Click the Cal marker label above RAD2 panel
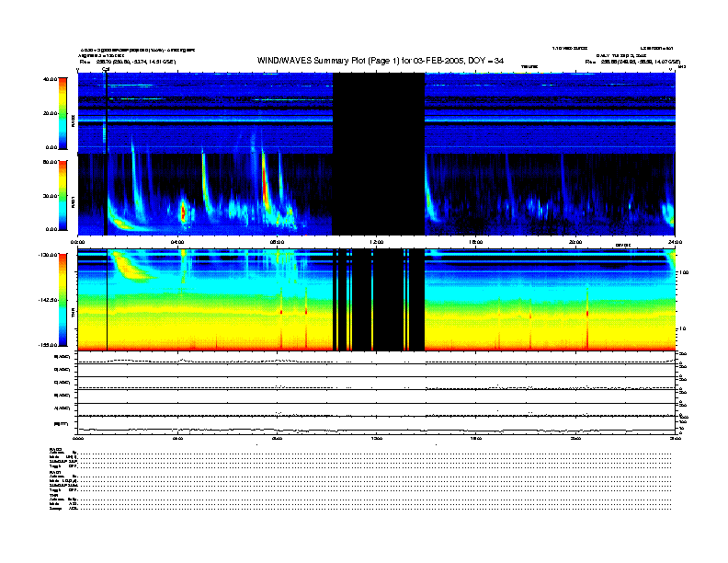This screenshot has height=563, width=728. (x=106, y=70)
